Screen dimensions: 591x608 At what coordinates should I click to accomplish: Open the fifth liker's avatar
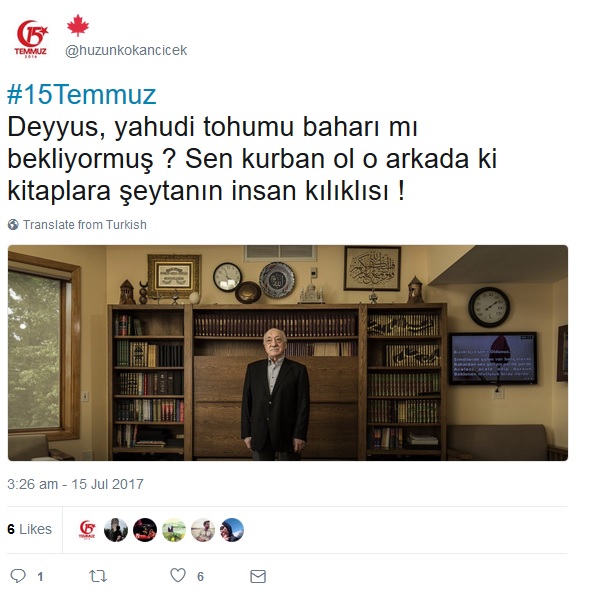coord(203,530)
